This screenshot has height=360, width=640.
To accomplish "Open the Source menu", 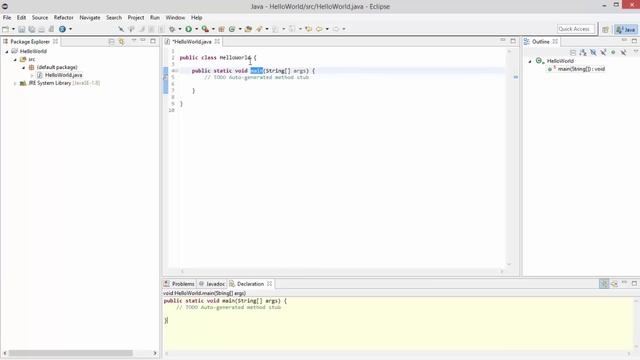I will [x=40, y=18].
